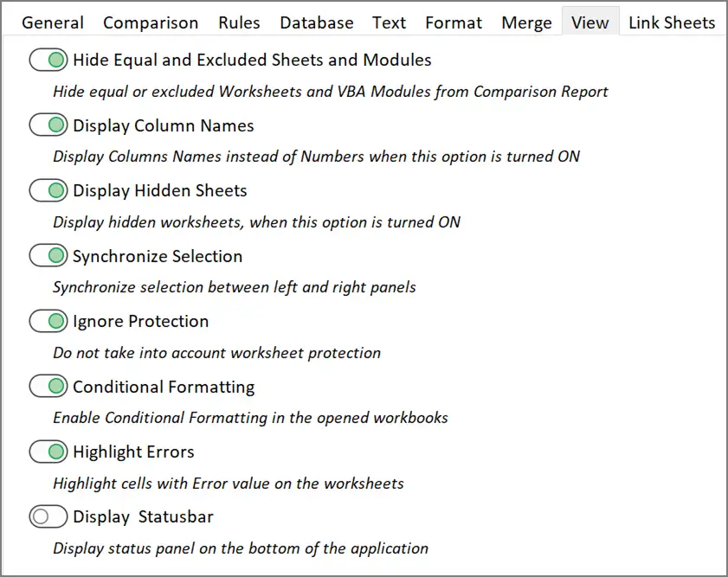728x577 pixels.
Task: Select the View tab
Action: 590,22
